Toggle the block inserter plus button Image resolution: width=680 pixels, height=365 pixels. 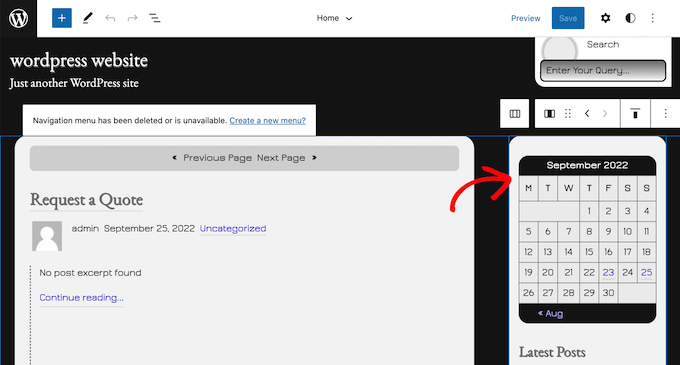pyautogui.click(x=62, y=18)
